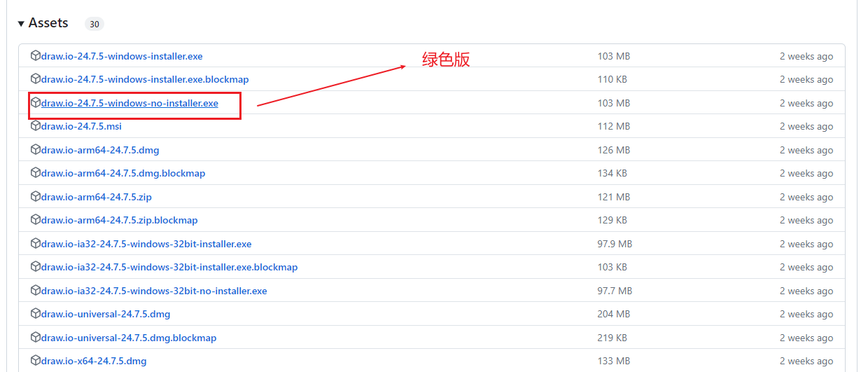Click 133 MB size of x64 dmg
The height and width of the screenshot is (372, 868).
(614, 361)
